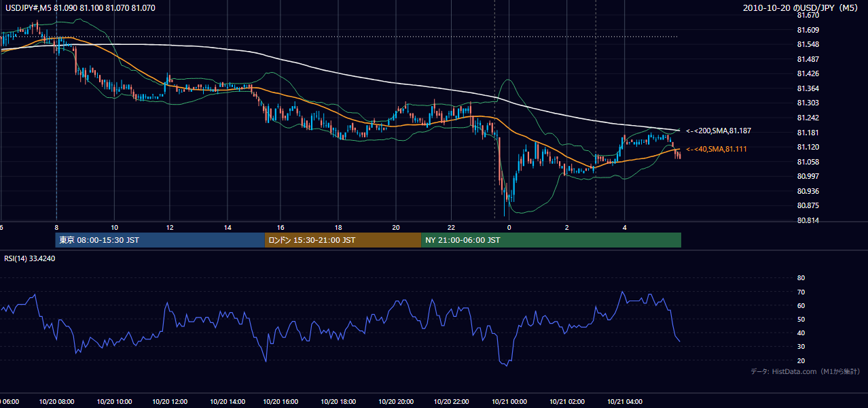Click price axis value 80.997
Viewport: 868px width, 408px height.
pyautogui.click(x=808, y=176)
